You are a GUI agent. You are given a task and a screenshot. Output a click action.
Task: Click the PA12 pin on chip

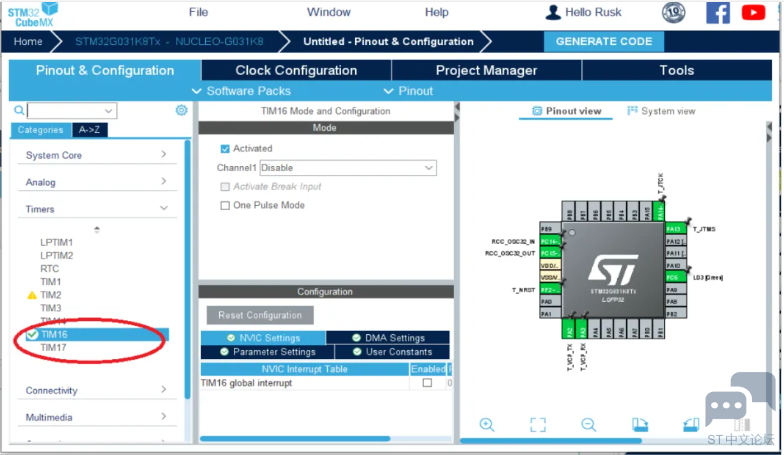pos(675,242)
